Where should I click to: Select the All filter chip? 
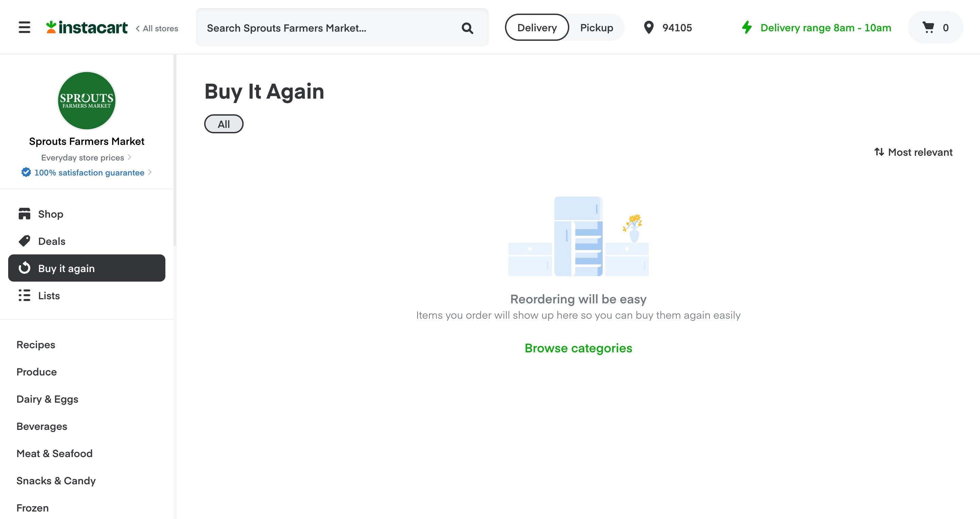coord(224,124)
